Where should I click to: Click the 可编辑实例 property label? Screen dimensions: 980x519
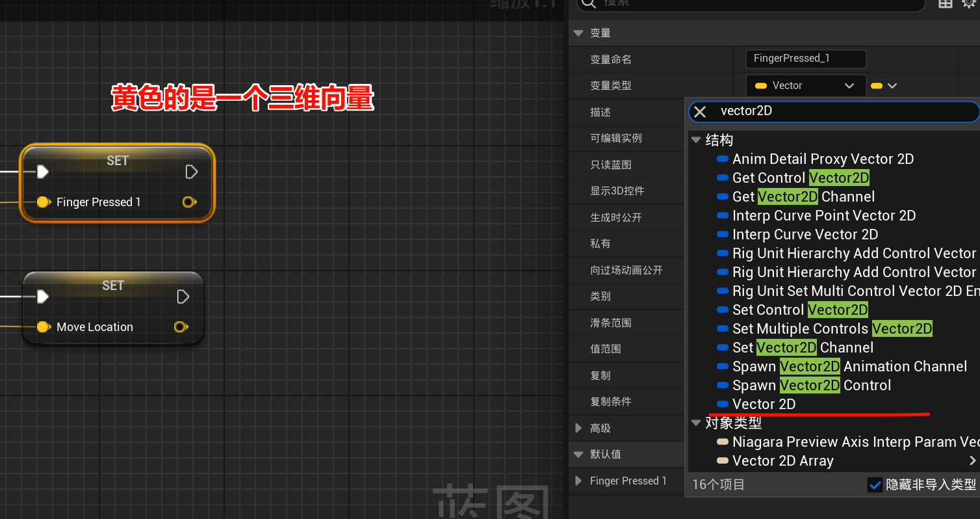click(x=615, y=139)
